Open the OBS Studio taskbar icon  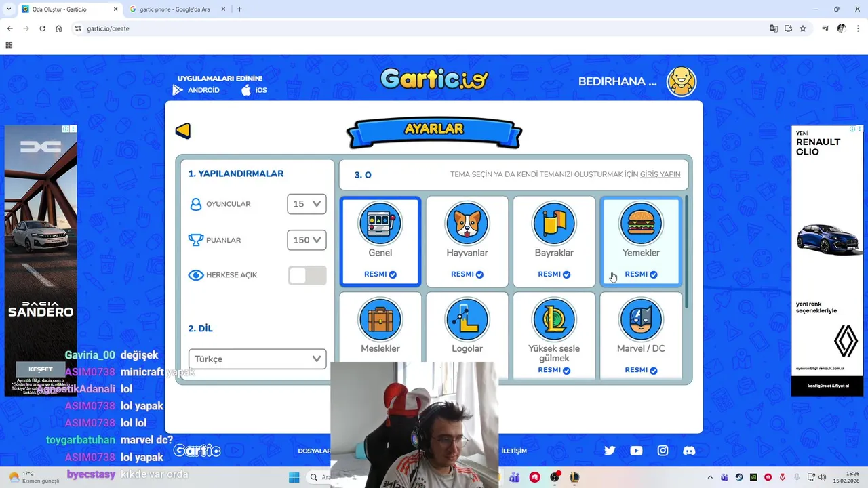[x=555, y=477]
